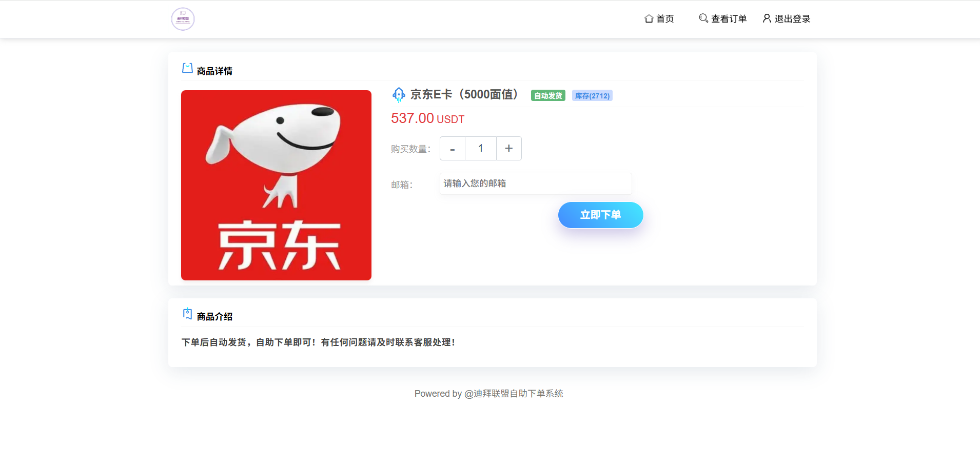Click the 邮箱 label

coord(402,185)
